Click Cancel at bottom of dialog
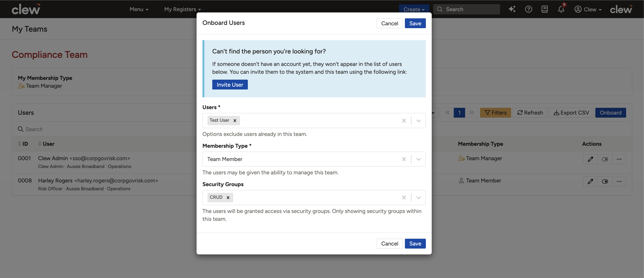The height and width of the screenshot is (278, 644). 389,244
